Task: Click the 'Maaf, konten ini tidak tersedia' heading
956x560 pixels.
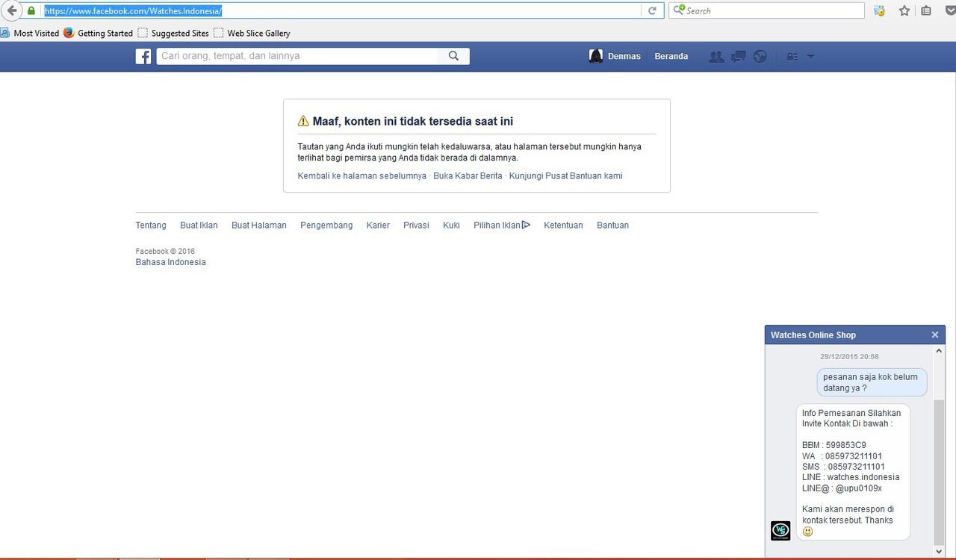Action: pos(413,121)
